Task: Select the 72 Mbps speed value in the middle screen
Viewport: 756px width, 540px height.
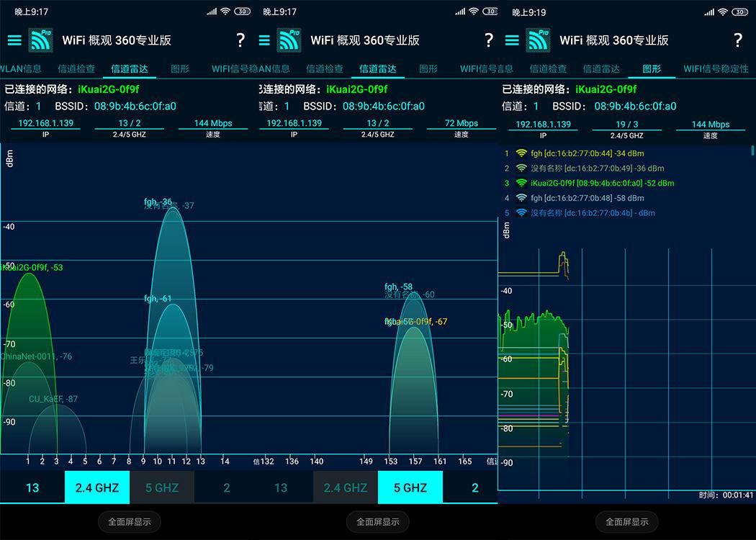Action: pyautogui.click(x=462, y=123)
